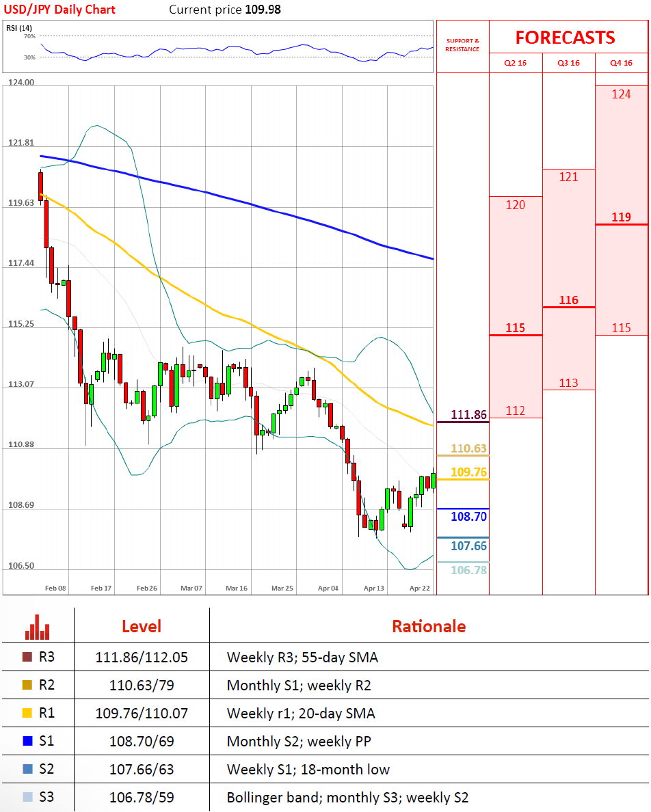Click the Current price 109.98 text
The image size is (651, 812).
pos(225,10)
